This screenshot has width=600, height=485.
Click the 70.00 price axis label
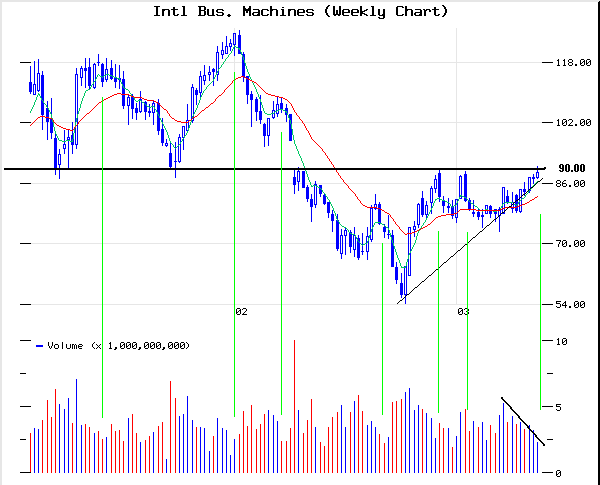coord(570,243)
